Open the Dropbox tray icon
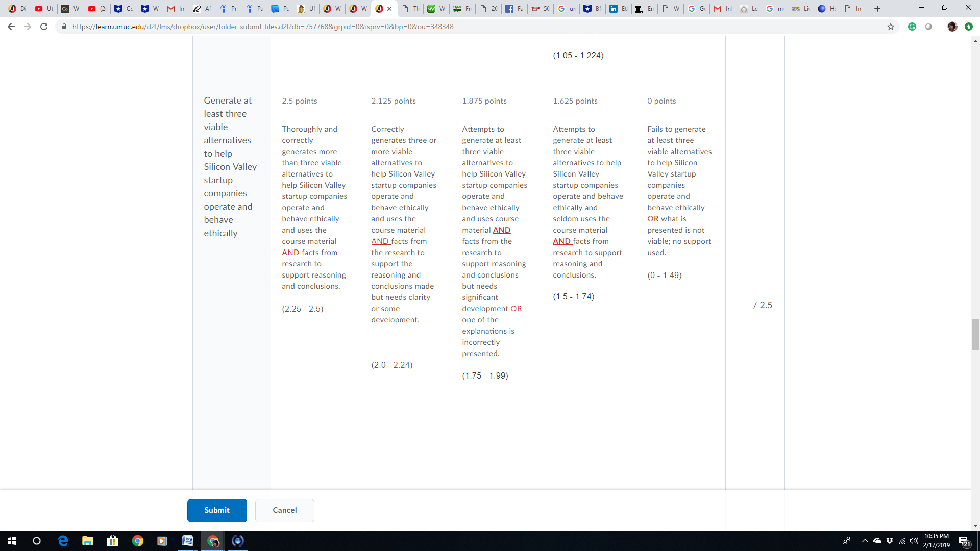This screenshot has width=980, height=551. pos(890,541)
